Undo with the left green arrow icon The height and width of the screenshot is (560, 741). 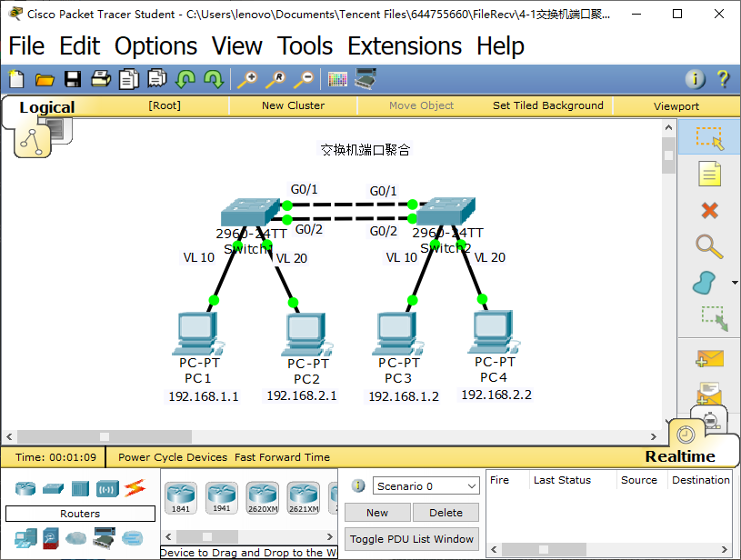pyautogui.click(x=185, y=79)
